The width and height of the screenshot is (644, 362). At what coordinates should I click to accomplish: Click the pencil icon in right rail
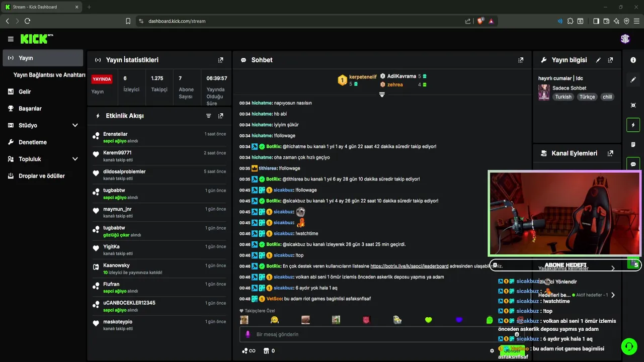pyautogui.click(x=633, y=79)
